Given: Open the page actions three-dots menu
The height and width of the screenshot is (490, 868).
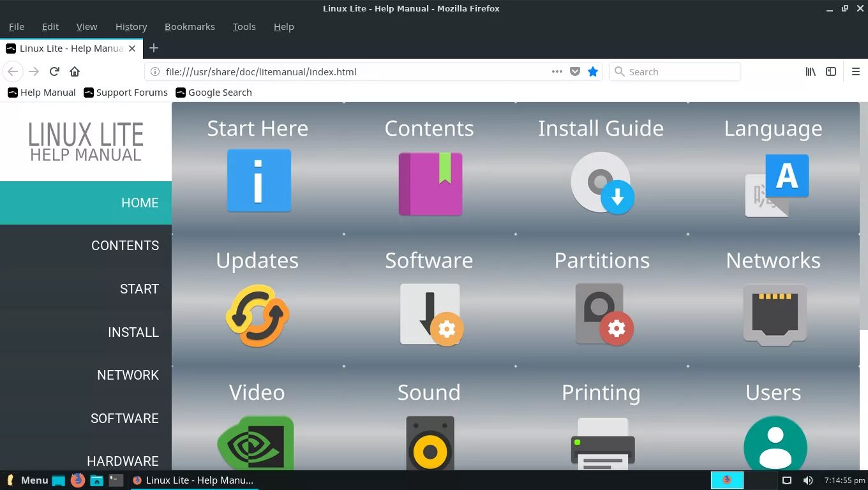Looking at the screenshot, I should point(557,71).
